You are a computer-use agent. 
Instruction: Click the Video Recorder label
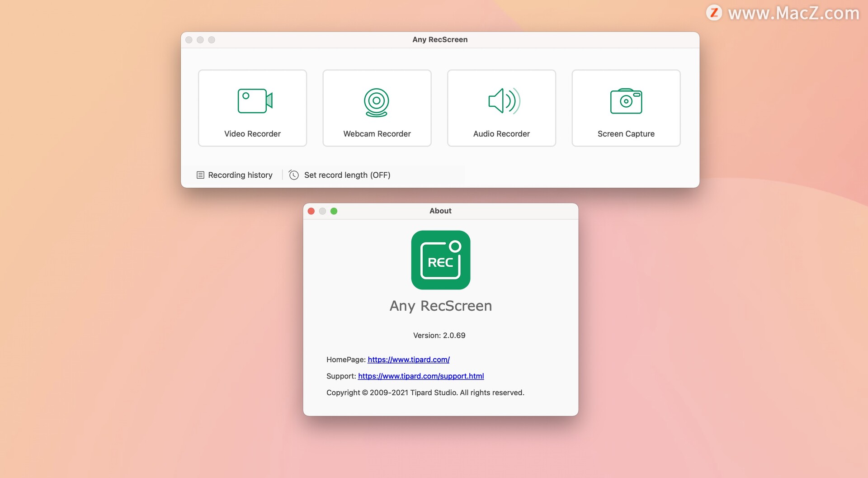pyautogui.click(x=252, y=134)
